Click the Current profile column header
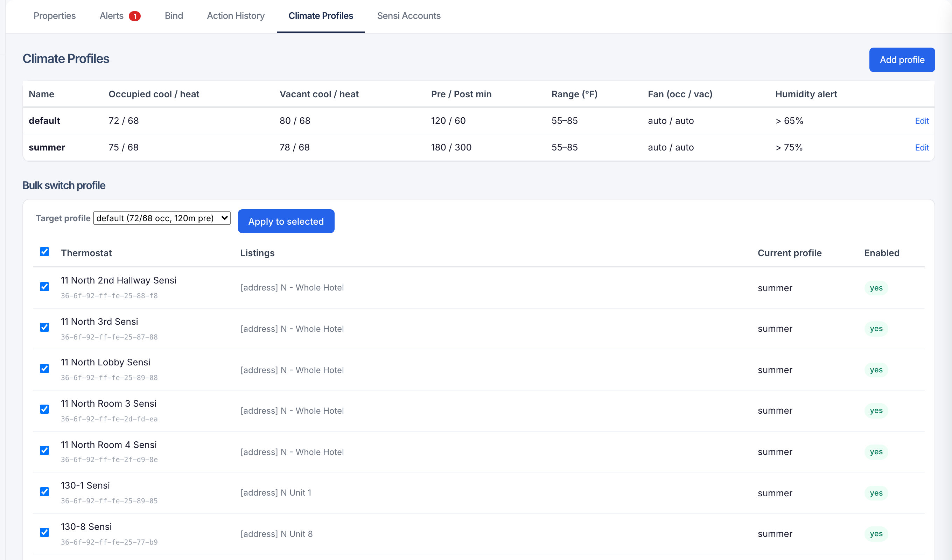 tap(790, 253)
